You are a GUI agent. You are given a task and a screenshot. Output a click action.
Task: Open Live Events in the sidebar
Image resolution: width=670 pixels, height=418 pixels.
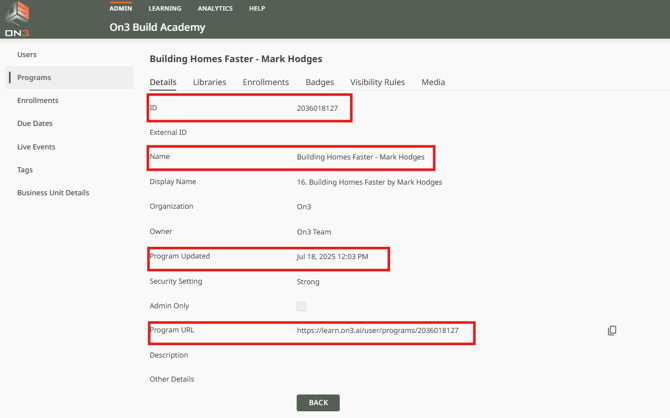click(36, 147)
